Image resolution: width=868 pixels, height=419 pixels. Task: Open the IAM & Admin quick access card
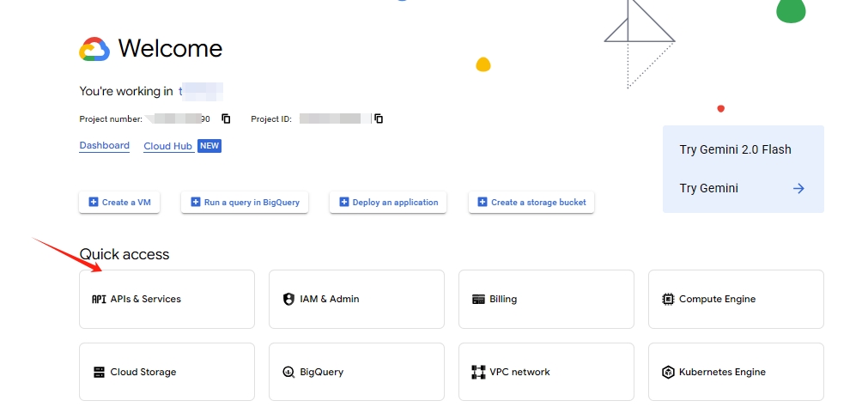[x=356, y=299]
